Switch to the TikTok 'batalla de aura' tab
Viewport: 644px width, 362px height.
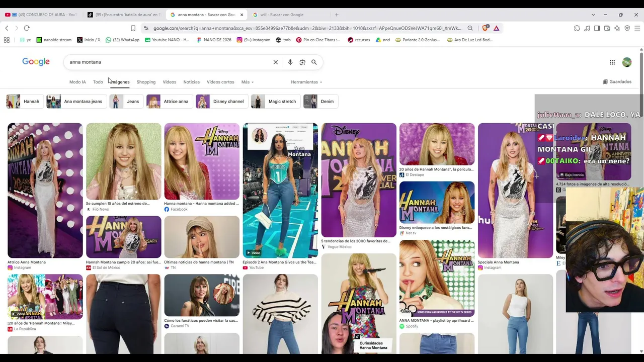tap(124, 15)
